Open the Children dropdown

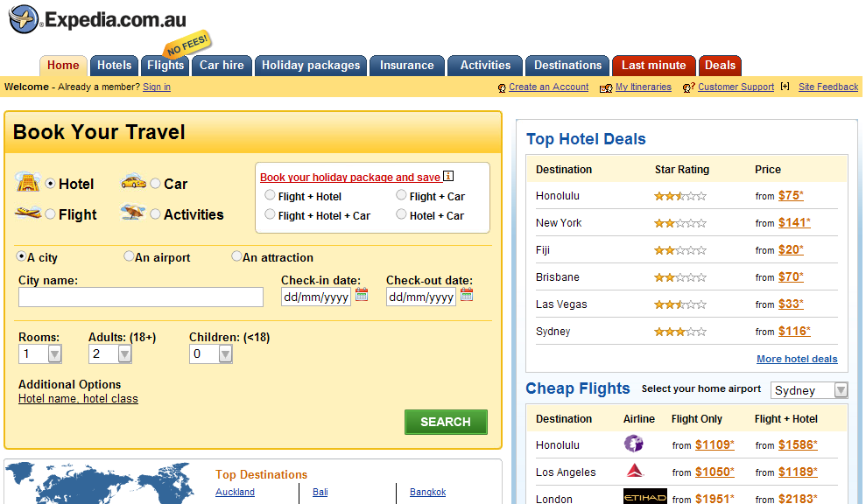(210, 353)
